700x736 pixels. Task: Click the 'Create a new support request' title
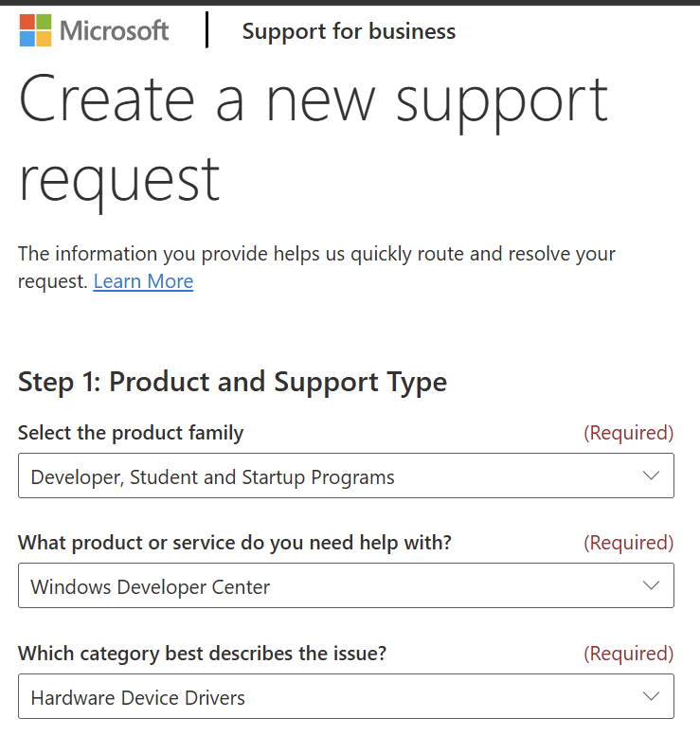point(314,140)
